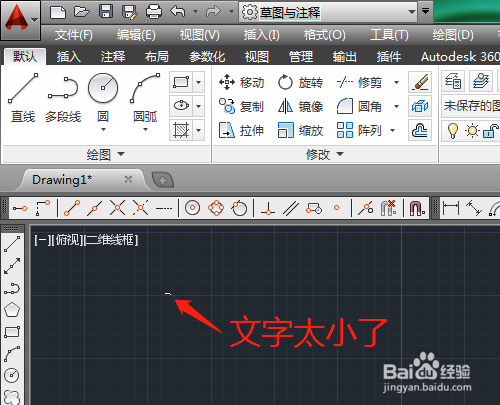Screen dimensions: 500x405
Task: Click the 旋转 rotate button
Action: (300, 82)
